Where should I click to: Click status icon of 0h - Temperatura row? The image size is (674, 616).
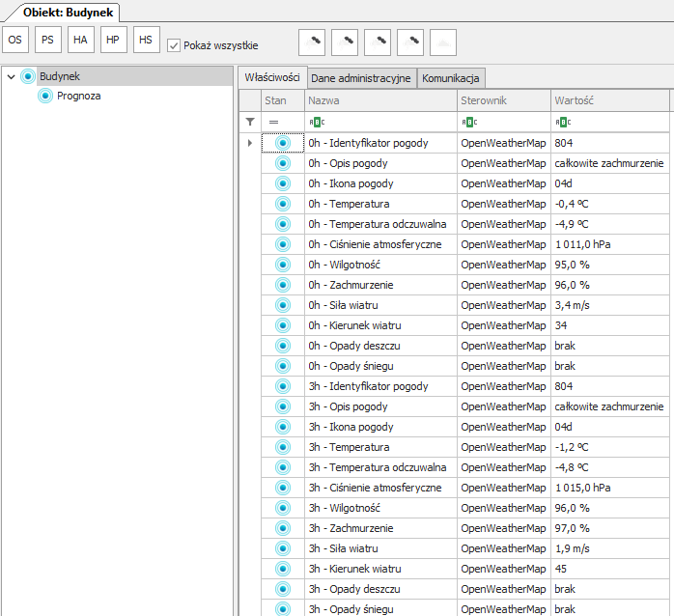click(283, 204)
